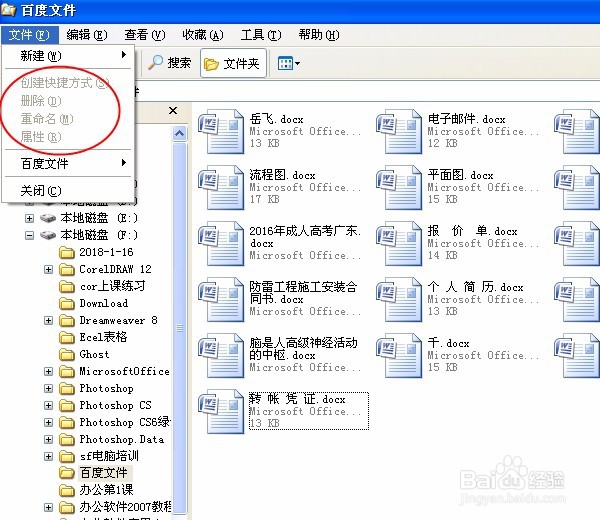Expand the CorelDRAW 12 folder node

[48, 269]
